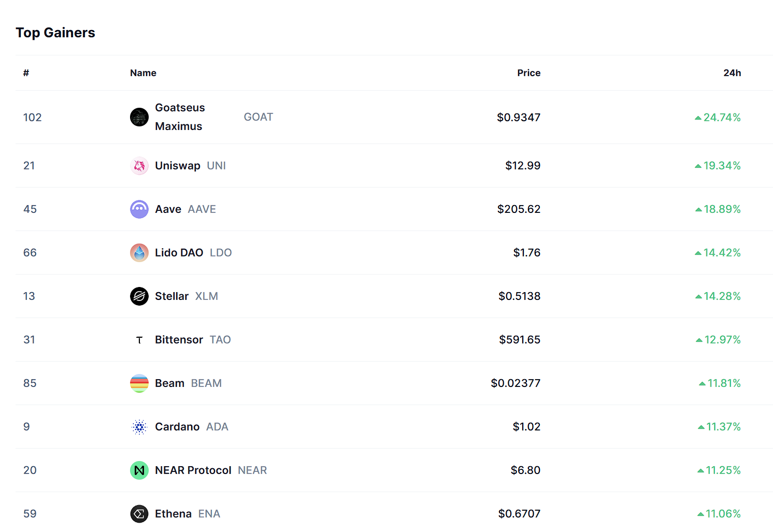This screenshot has width=773, height=532.
Task: Click the NEAR Protocol green icon
Action: (x=139, y=470)
